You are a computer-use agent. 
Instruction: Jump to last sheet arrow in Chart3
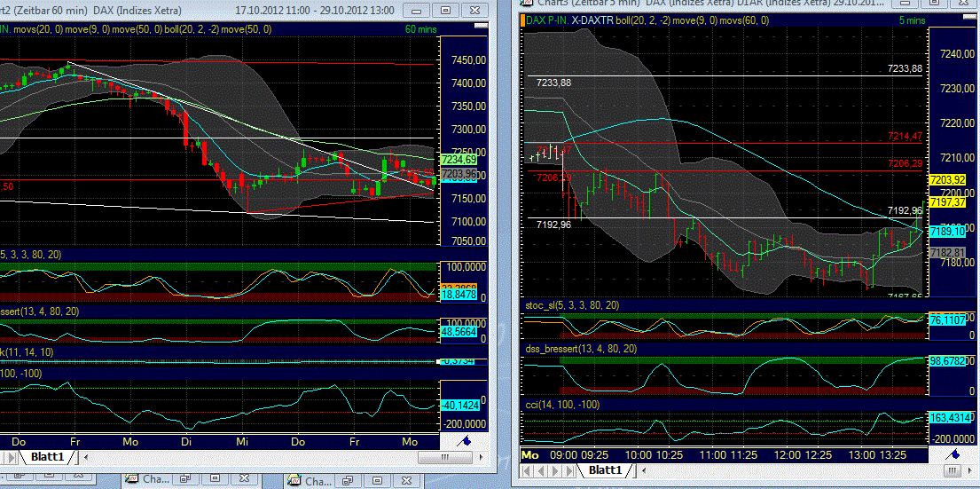point(569,470)
